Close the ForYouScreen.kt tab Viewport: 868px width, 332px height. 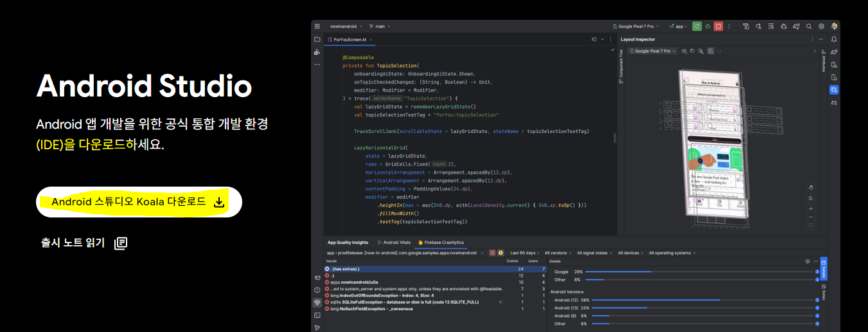coord(371,39)
